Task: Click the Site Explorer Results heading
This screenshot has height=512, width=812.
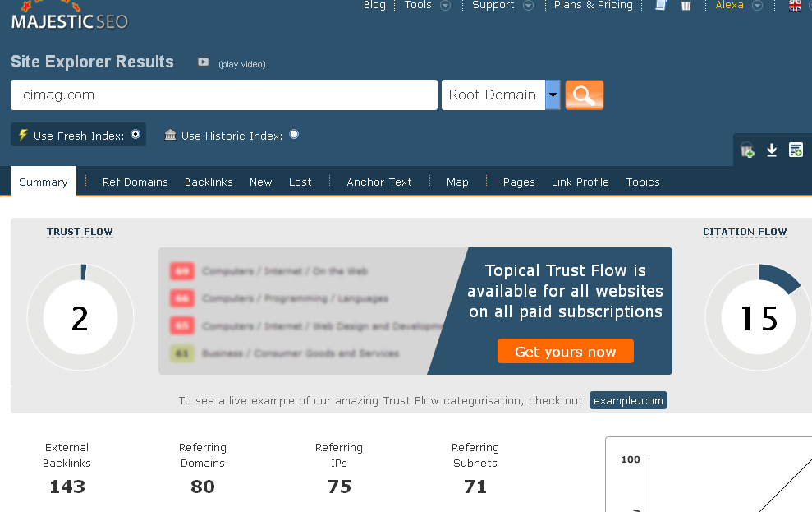Action: pos(92,62)
